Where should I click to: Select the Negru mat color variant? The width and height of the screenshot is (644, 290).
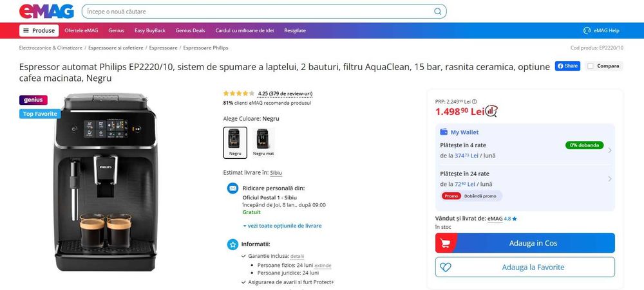click(x=263, y=141)
